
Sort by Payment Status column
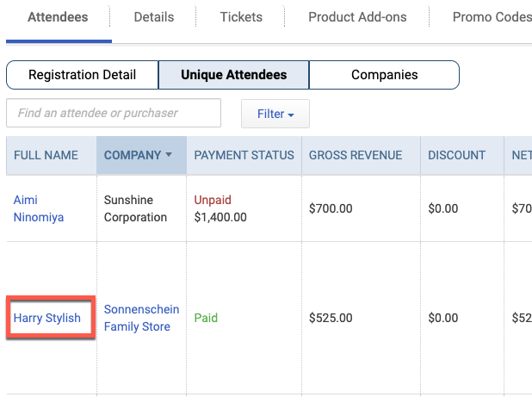click(244, 155)
